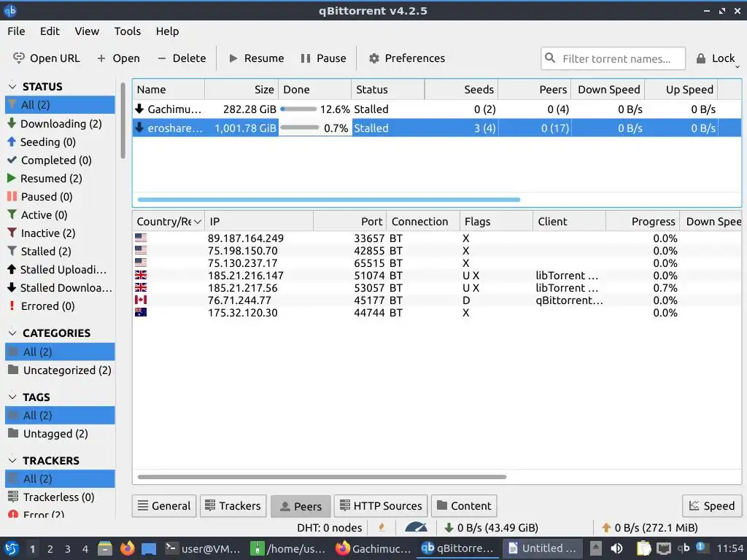
Task: Click the Paused status icon
Action: 12,196
